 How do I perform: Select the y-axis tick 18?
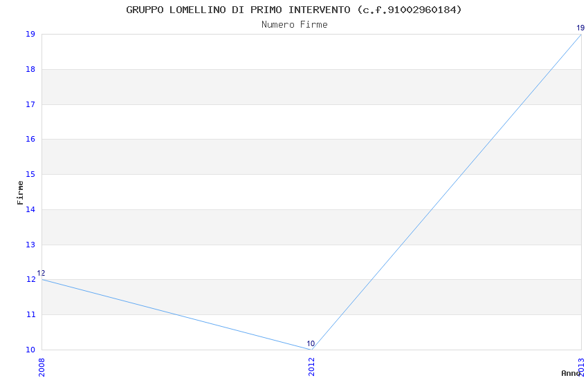coord(30,69)
